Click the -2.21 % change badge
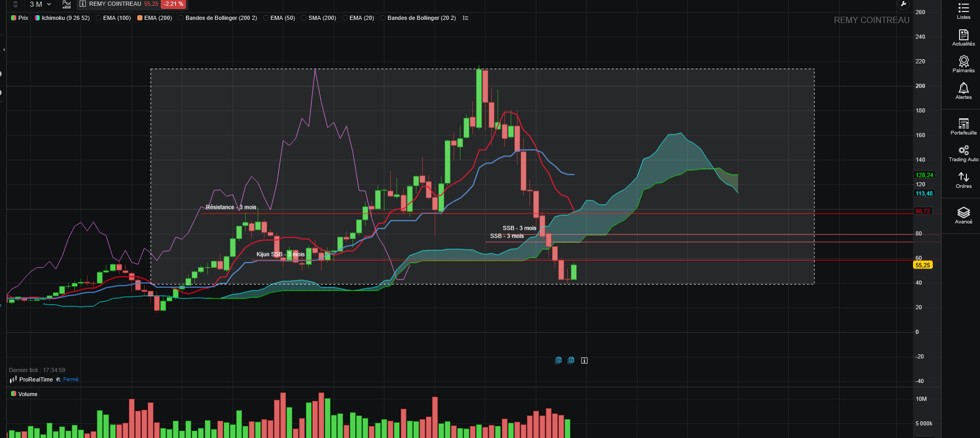 click(173, 4)
